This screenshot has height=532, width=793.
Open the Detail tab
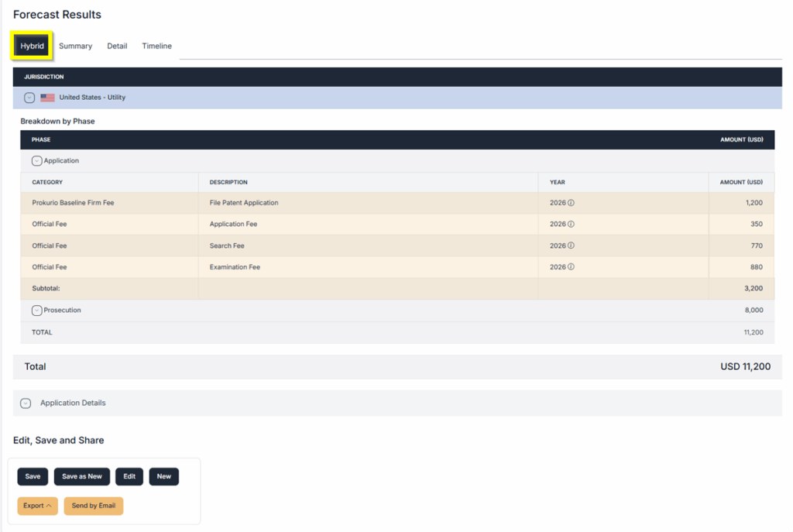[x=117, y=46]
